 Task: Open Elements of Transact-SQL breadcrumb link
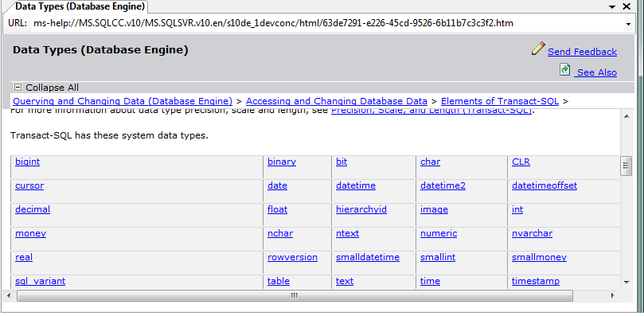(499, 101)
